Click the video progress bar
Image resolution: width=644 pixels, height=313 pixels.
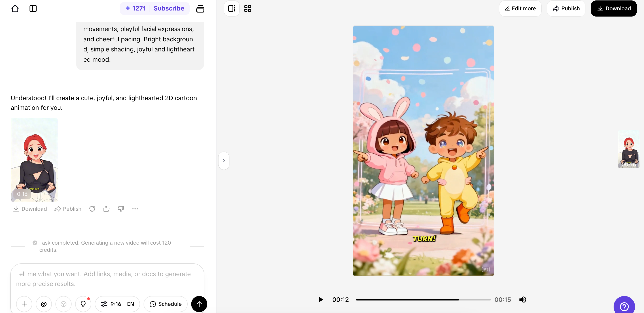click(x=423, y=299)
